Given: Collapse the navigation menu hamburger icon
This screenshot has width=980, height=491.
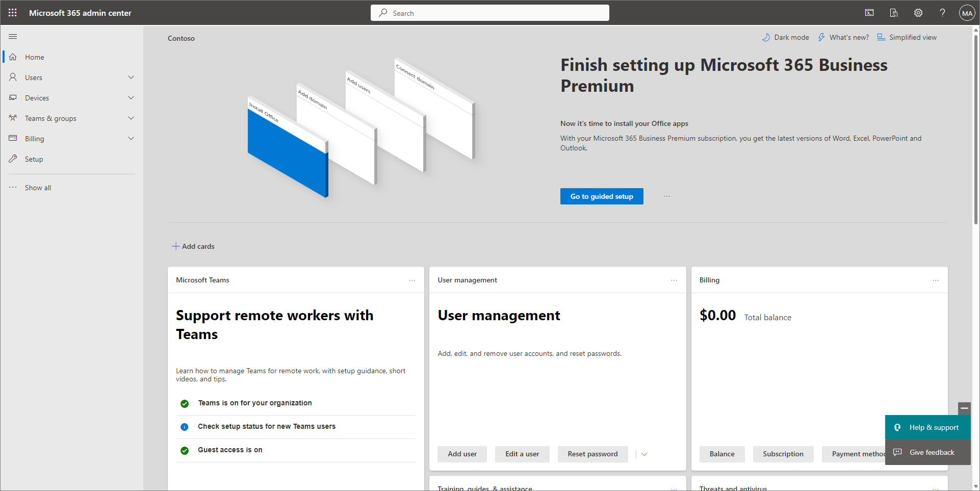Looking at the screenshot, I should 13,37.
